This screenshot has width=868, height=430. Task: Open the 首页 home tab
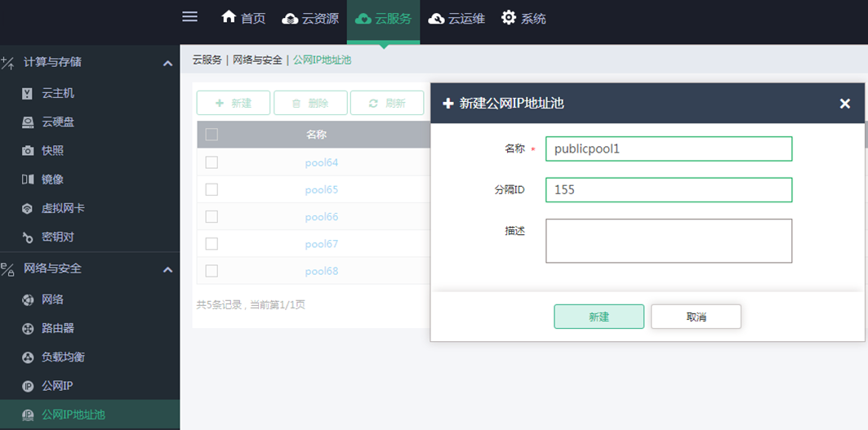pos(243,18)
